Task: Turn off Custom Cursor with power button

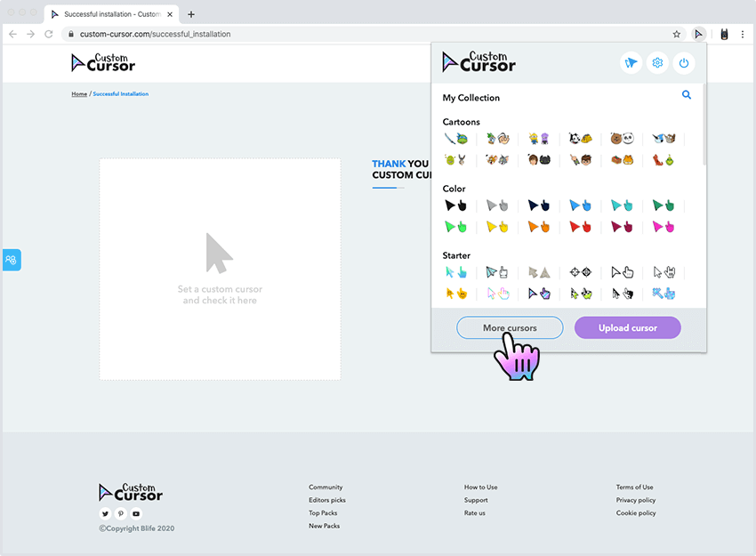Action: click(x=684, y=62)
